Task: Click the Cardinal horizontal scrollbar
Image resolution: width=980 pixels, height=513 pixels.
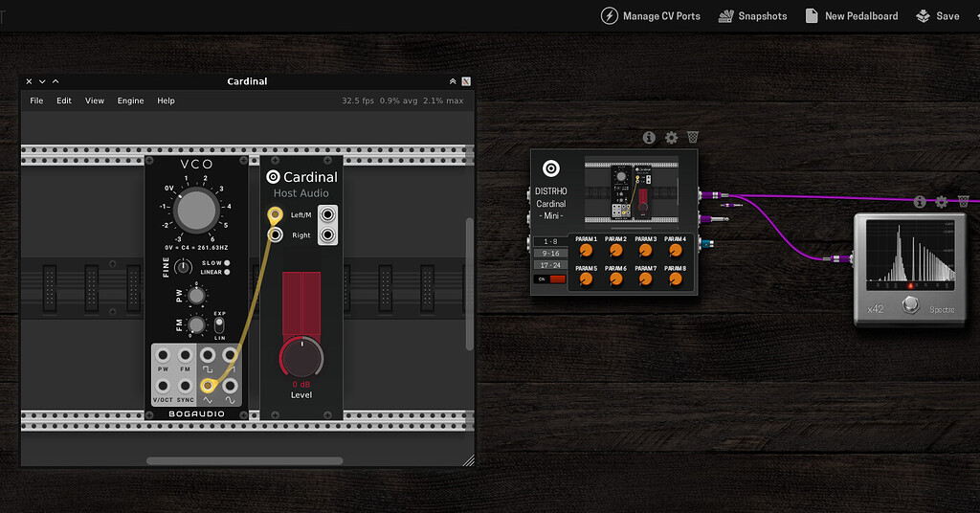Action: point(244,461)
